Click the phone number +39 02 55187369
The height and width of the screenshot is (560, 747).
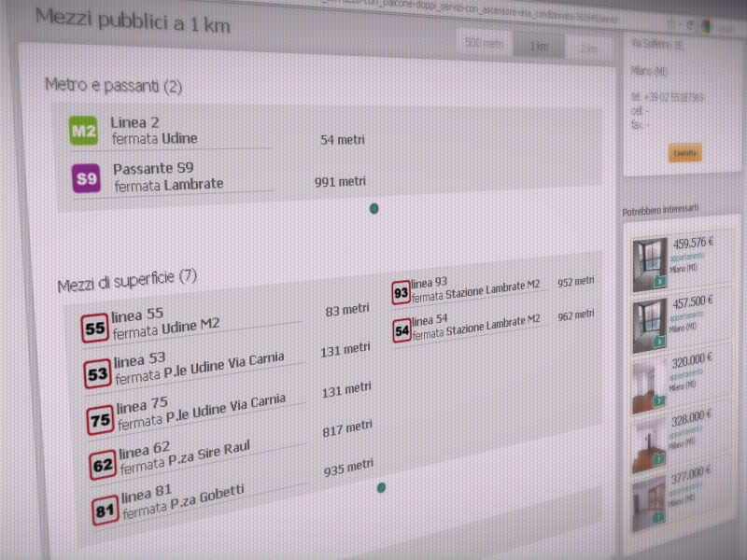pyautogui.click(x=673, y=98)
